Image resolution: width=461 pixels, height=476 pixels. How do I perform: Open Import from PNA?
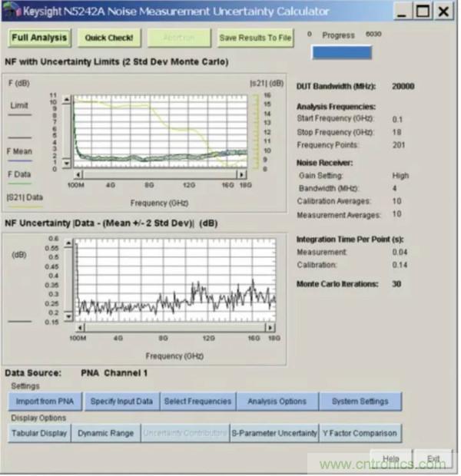(45, 401)
